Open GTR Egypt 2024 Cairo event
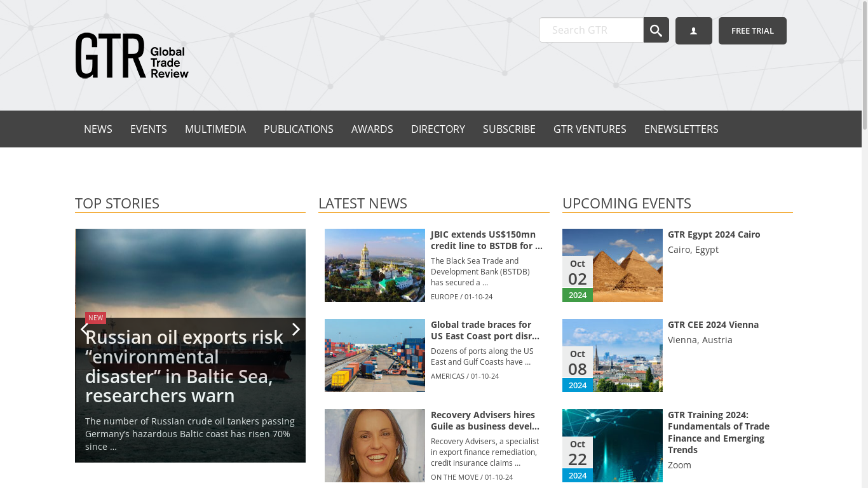The height and width of the screenshot is (488, 868). pos(714,234)
